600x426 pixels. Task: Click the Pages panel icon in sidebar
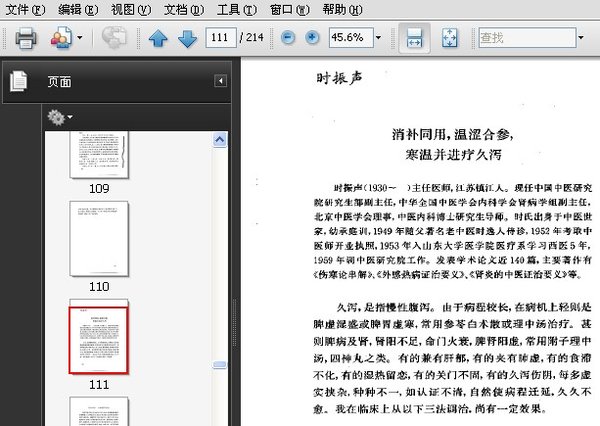[x=18, y=82]
